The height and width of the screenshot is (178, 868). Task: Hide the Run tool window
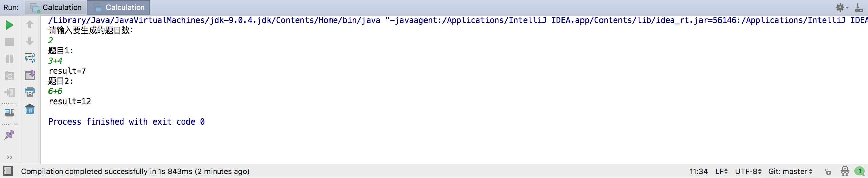coord(859,7)
